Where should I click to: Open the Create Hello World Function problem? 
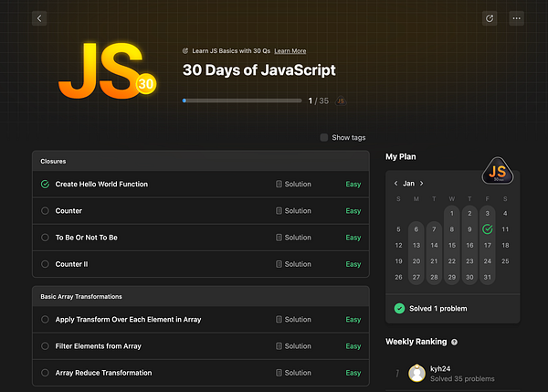point(101,184)
